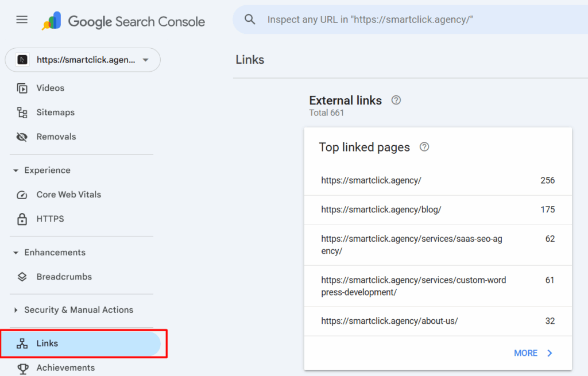This screenshot has width=588, height=376.
Task: Open the property selector dropdown
Action: pos(83,60)
